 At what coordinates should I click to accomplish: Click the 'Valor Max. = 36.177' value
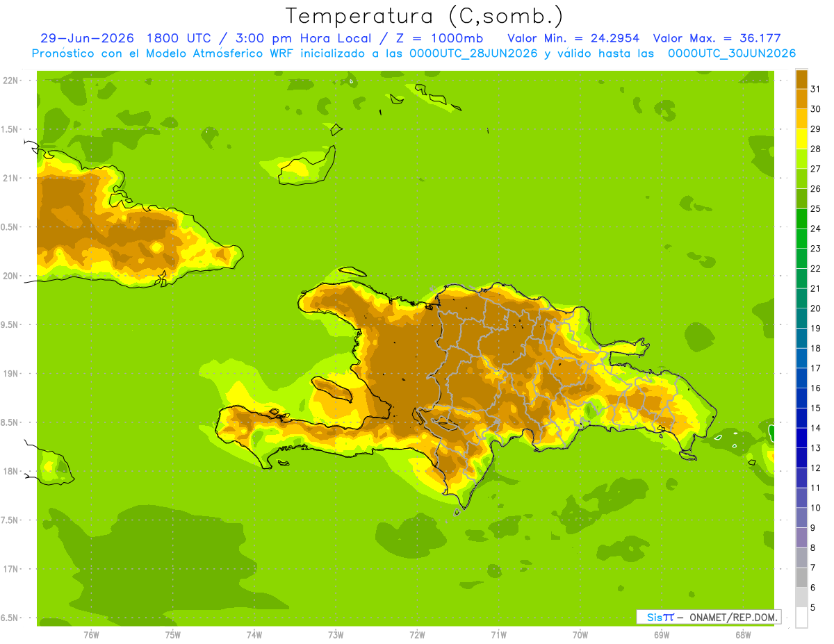[717, 38]
